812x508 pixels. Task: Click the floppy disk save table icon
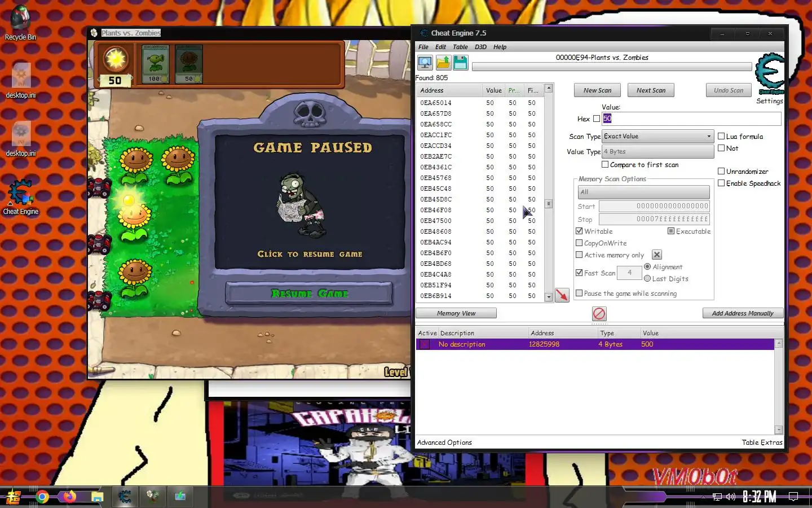(461, 63)
